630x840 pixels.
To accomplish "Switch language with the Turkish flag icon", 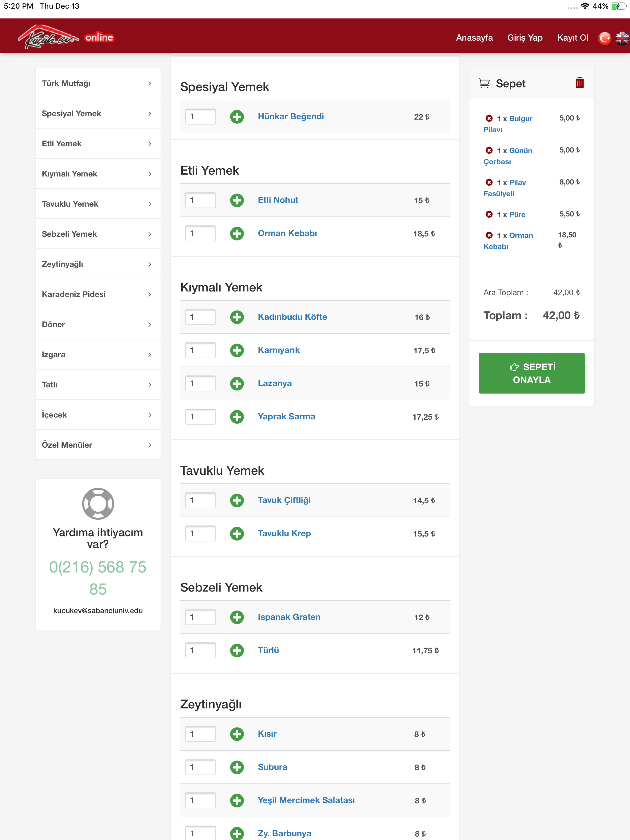I will coord(604,38).
